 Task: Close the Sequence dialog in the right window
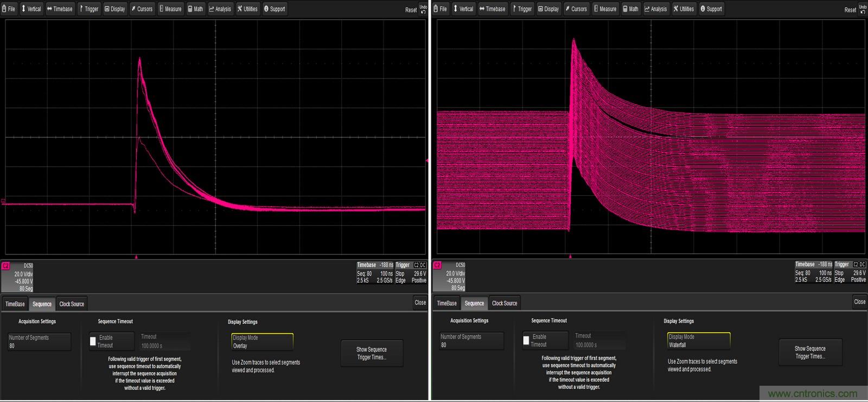859,302
